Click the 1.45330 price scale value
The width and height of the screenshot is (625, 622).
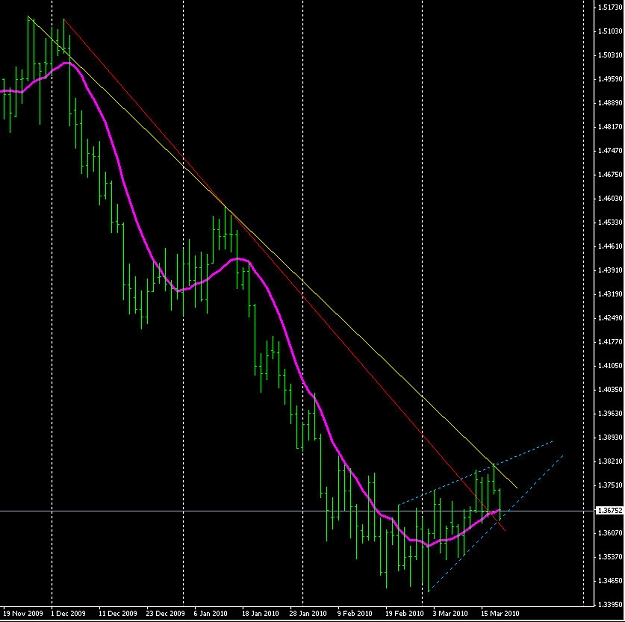coord(610,222)
